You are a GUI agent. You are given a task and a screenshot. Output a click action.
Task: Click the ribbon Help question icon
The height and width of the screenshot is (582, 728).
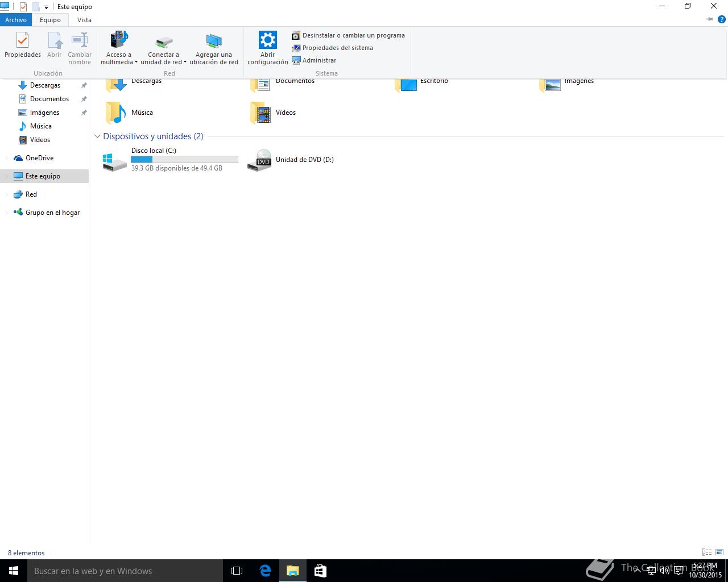722,19
